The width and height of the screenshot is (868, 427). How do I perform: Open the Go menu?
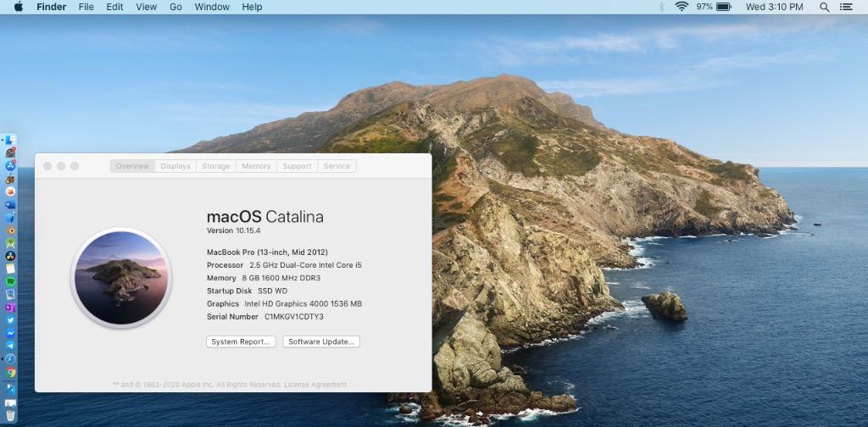point(175,7)
